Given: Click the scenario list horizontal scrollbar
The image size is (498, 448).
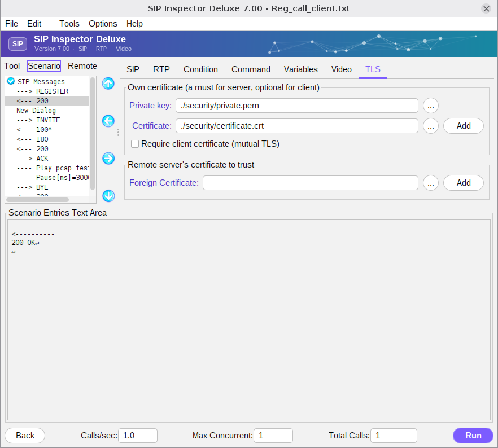Looking at the screenshot, I should [37, 200].
